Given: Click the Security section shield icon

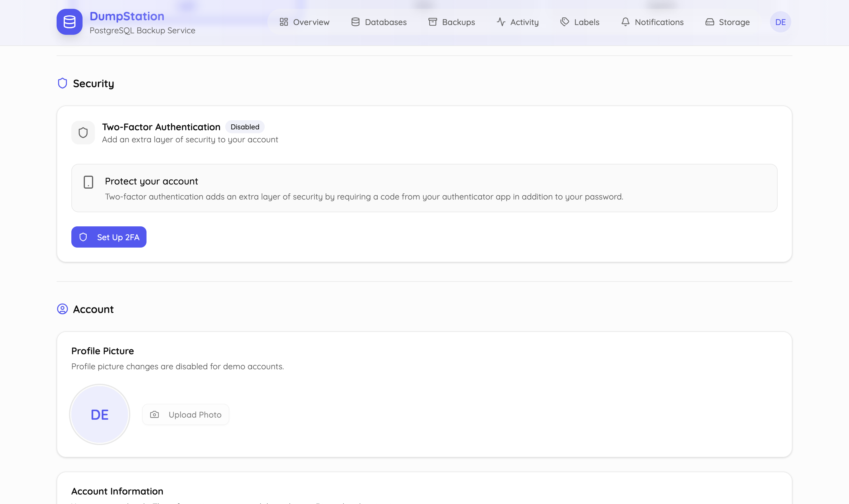Looking at the screenshot, I should click(62, 83).
